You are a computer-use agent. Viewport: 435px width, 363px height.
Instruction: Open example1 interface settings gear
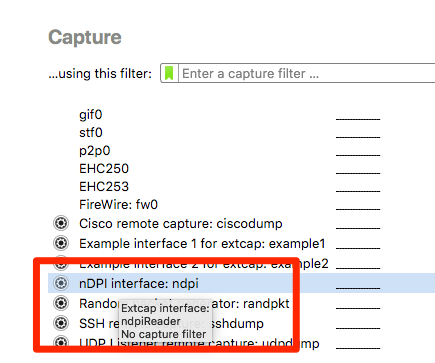pos(61,243)
